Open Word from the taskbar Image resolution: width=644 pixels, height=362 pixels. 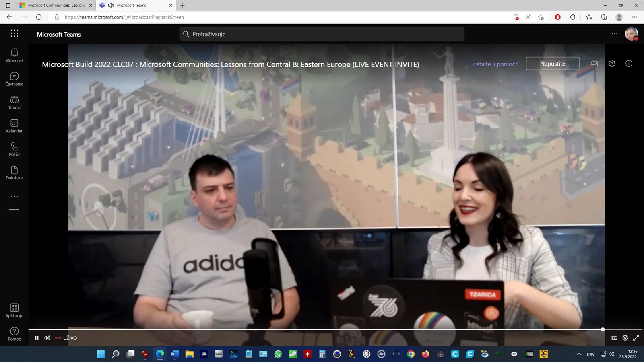[174, 354]
